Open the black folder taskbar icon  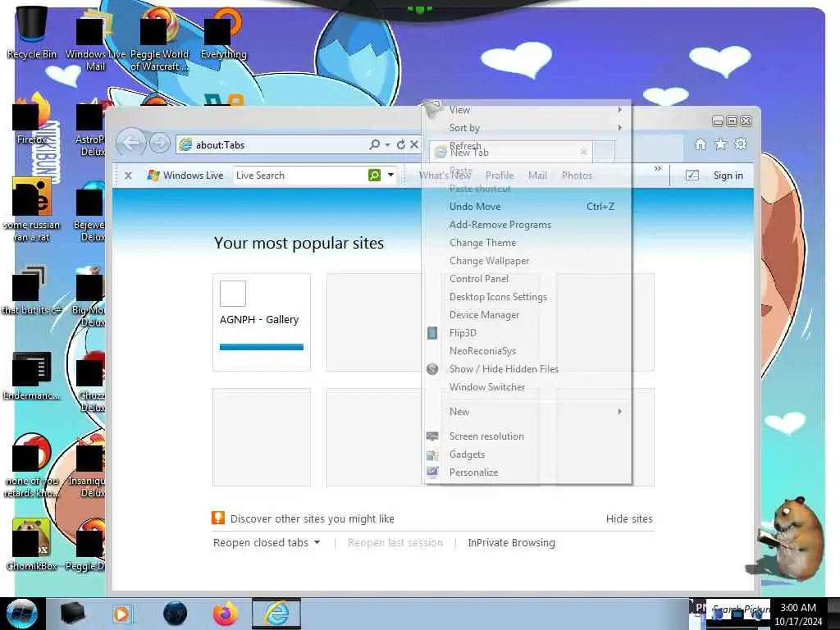72,614
